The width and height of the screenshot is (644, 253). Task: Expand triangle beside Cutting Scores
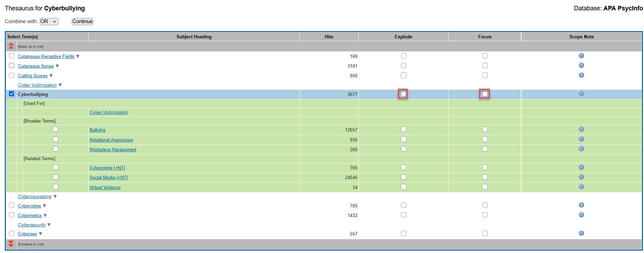51,76
